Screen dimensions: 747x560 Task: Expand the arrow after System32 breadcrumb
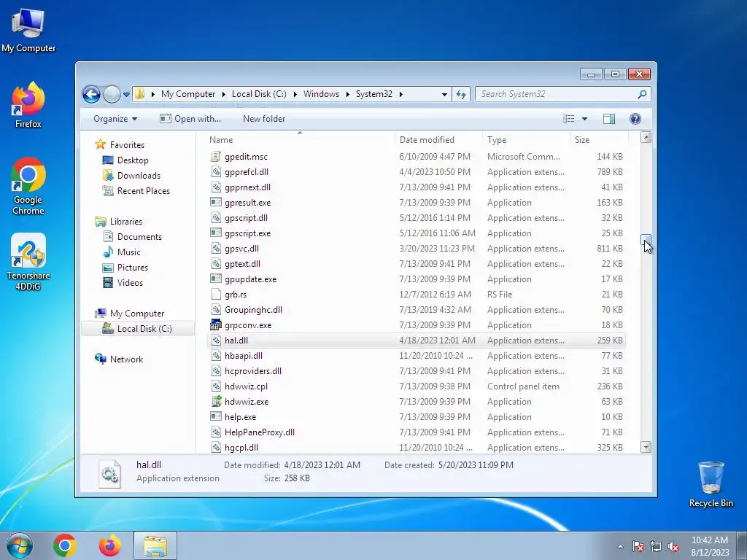[x=400, y=94]
